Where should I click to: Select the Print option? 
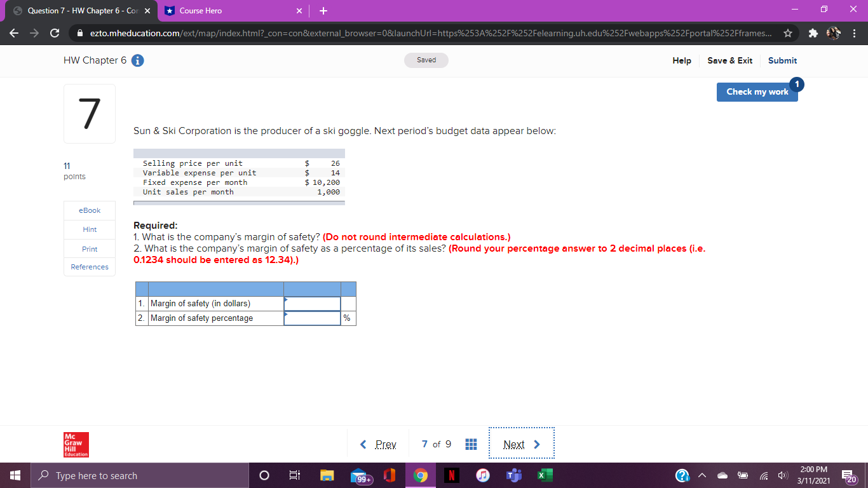90,248
